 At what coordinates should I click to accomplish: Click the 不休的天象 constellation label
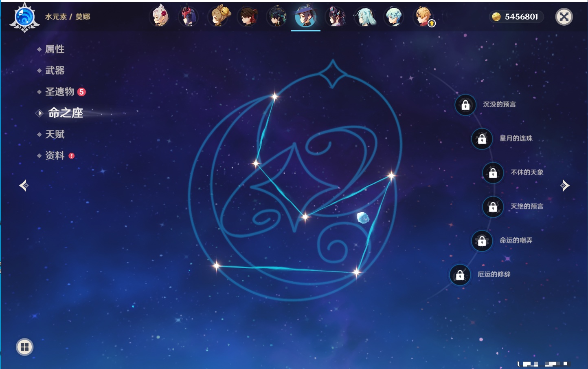527,172
